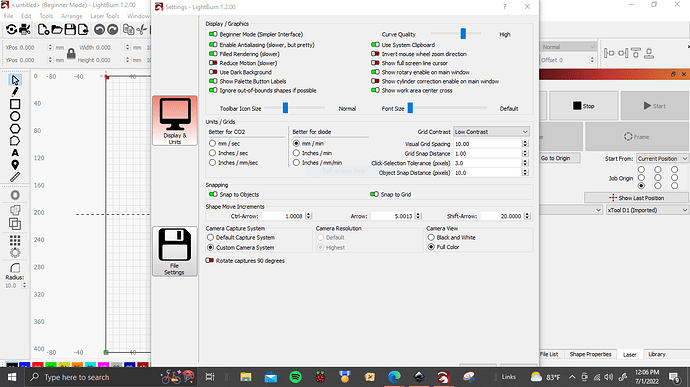
Task: Choose the Draw Lines pencil tool
Action: coord(15,92)
